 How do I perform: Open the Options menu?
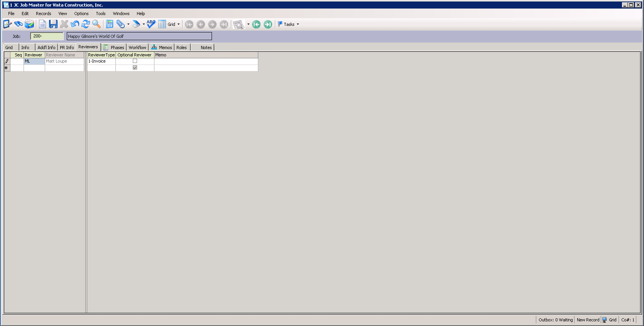[81, 14]
